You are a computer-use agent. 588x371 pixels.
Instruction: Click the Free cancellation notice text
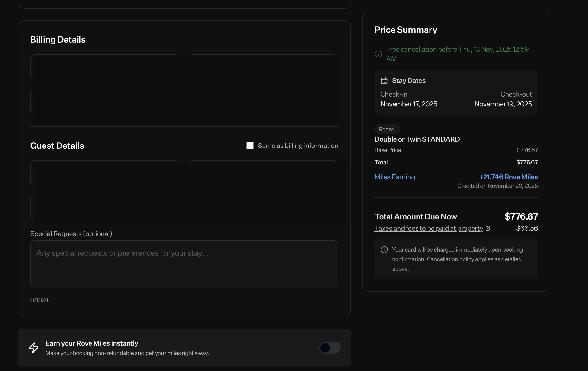click(x=457, y=50)
